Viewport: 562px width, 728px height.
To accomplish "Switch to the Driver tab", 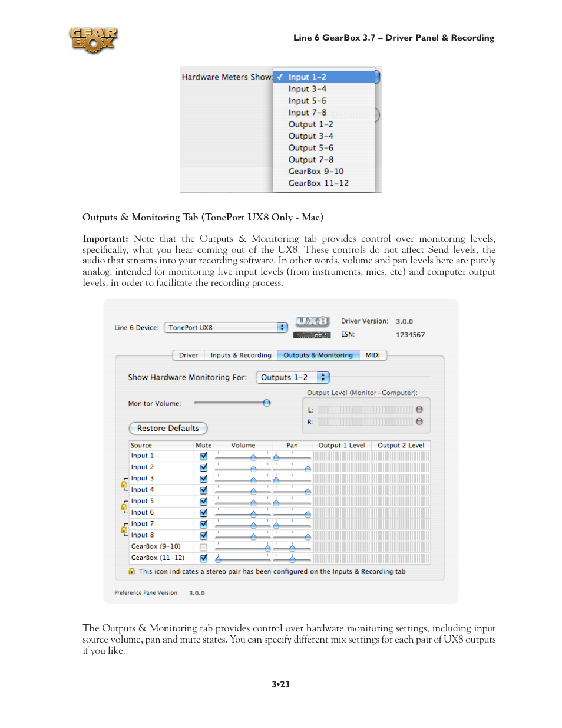I will pos(189,355).
